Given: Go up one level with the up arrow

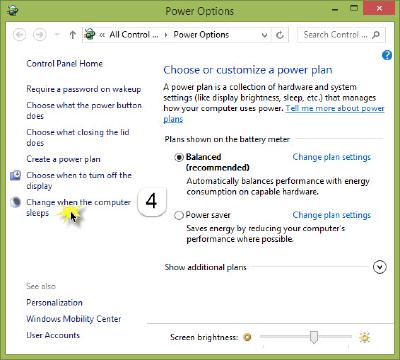Looking at the screenshot, I should click(x=73, y=35).
